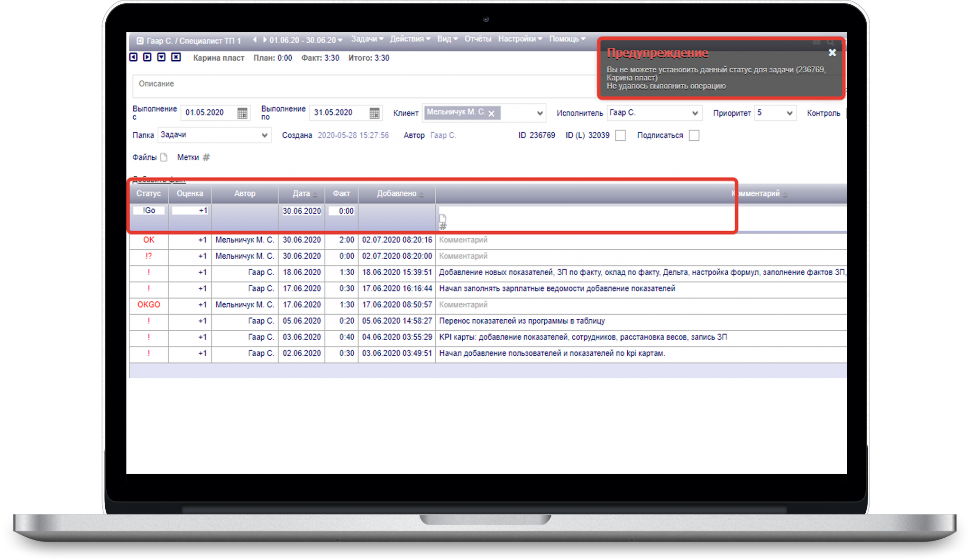Toggle the ID (L) 32039 checkbox
Screen dimensions: 971x560
pos(620,135)
